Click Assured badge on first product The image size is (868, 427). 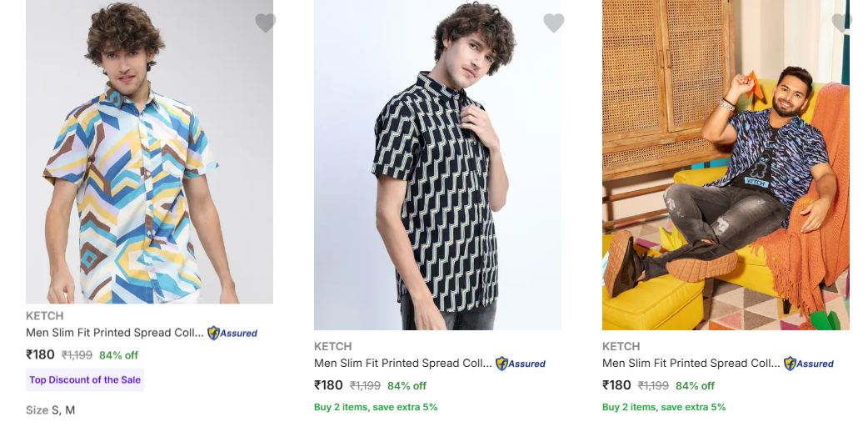(232, 333)
